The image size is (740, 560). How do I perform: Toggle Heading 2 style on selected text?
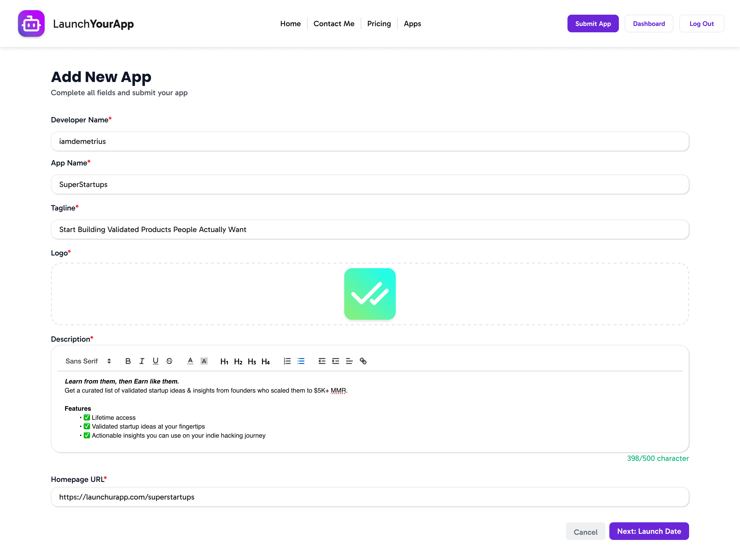coord(238,361)
